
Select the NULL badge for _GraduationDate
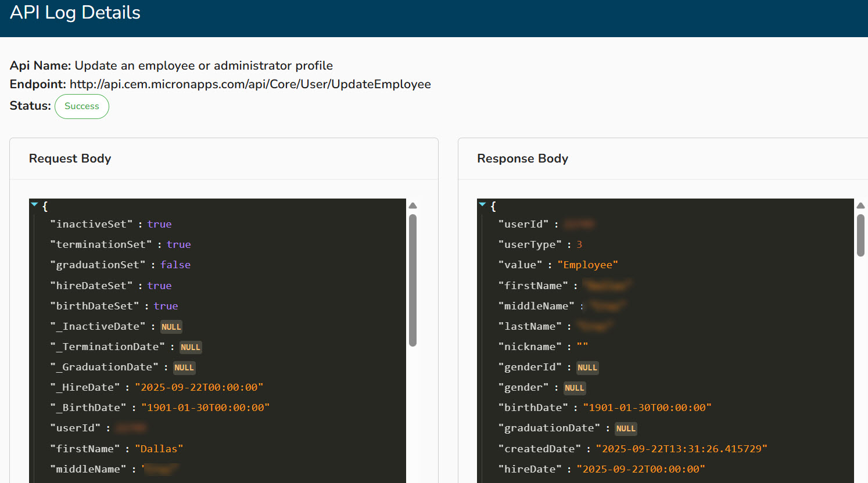click(184, 367)
